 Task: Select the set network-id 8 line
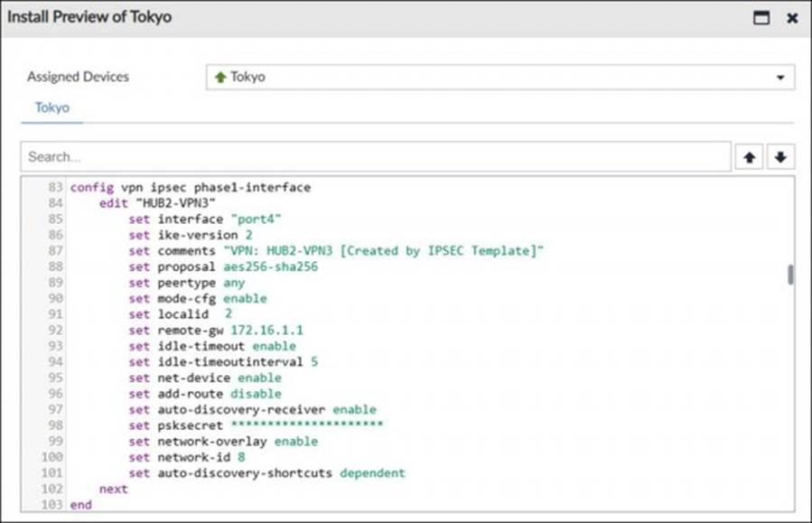pos(184,457)
